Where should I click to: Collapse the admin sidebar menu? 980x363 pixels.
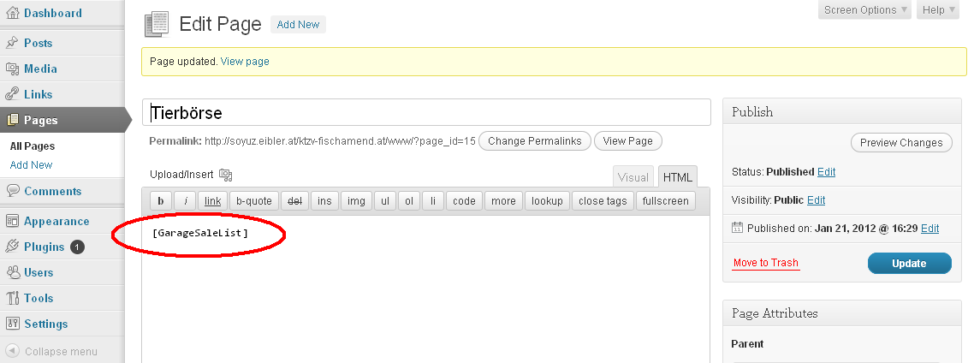(51, 351)
